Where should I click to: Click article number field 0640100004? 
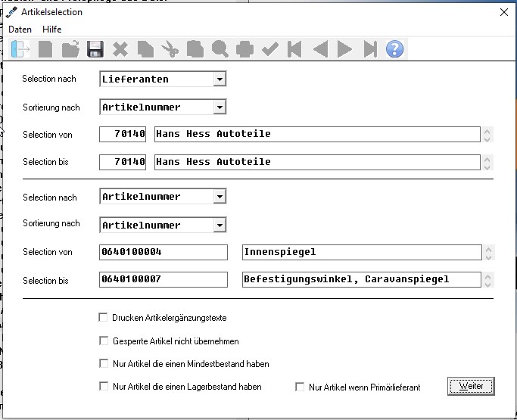point(164,252)
